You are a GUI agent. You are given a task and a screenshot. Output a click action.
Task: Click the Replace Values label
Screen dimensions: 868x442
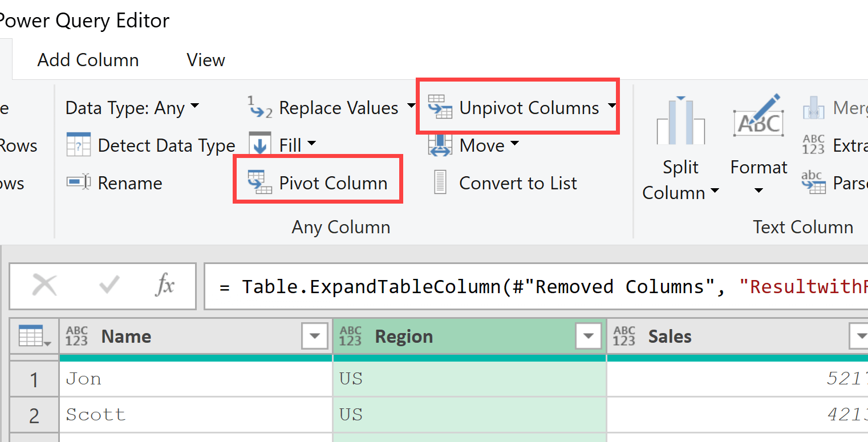pos(339,108)
